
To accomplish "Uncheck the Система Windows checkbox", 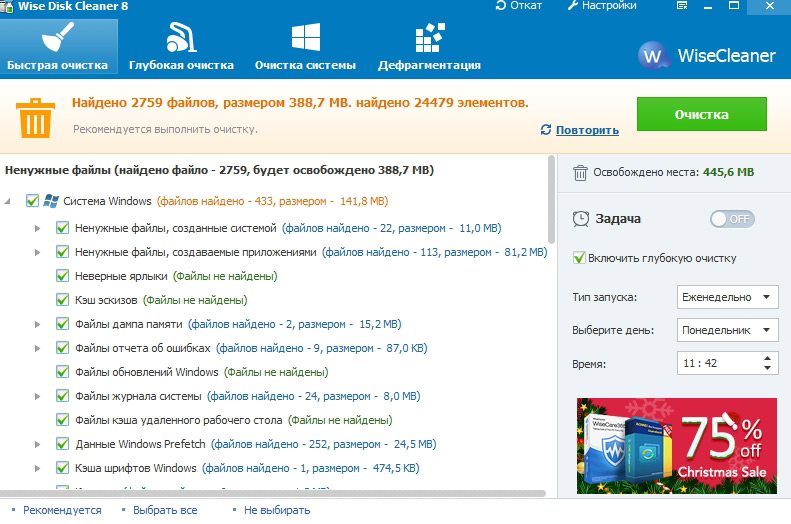I will tap(32, 201).
